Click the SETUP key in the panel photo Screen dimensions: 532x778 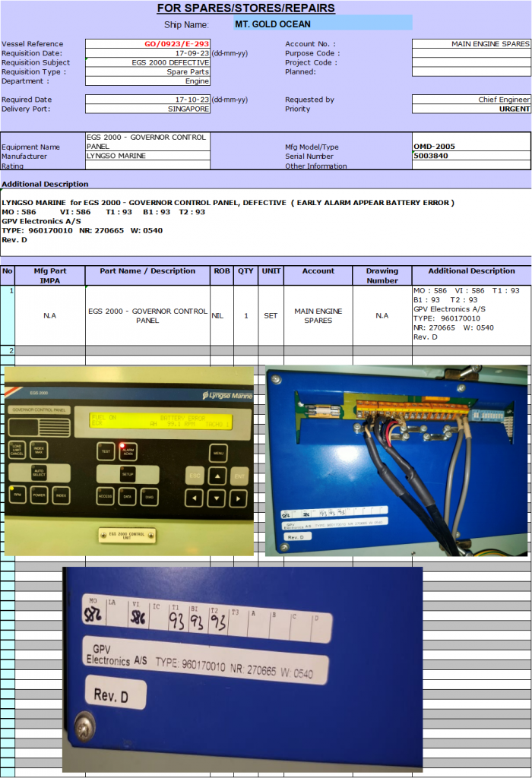128,474
